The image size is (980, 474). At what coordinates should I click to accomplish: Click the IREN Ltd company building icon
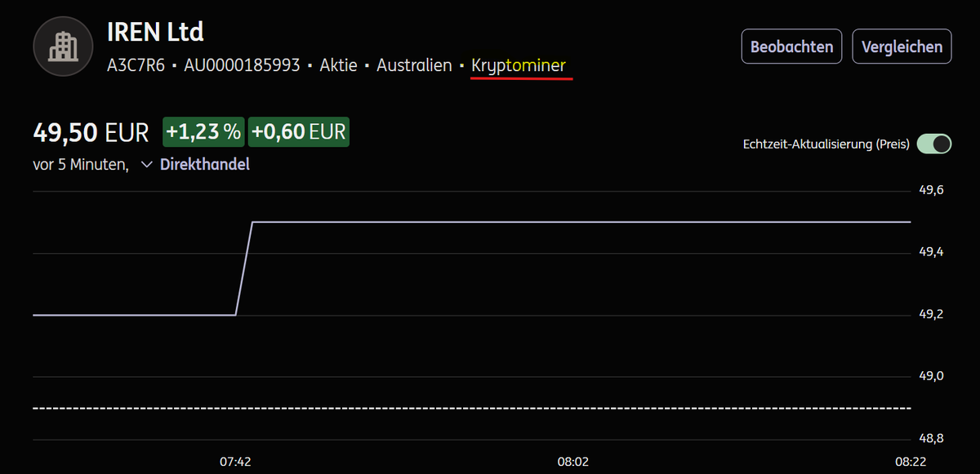61,46
